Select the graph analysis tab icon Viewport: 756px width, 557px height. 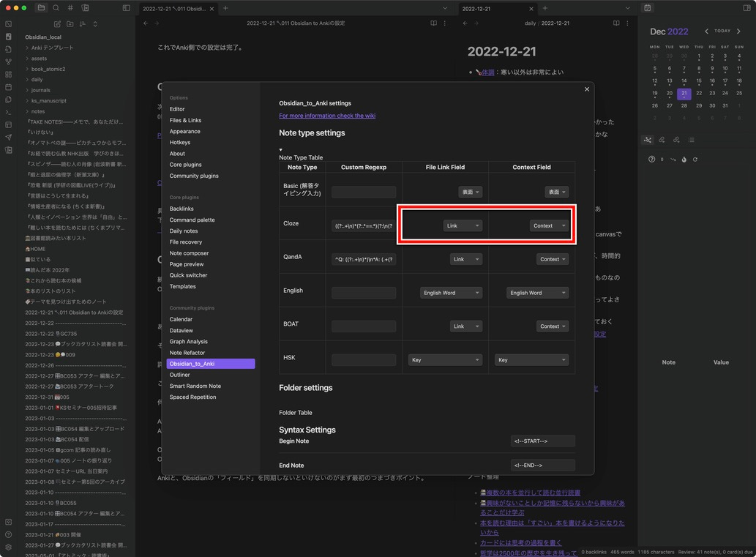coord(648,140)
